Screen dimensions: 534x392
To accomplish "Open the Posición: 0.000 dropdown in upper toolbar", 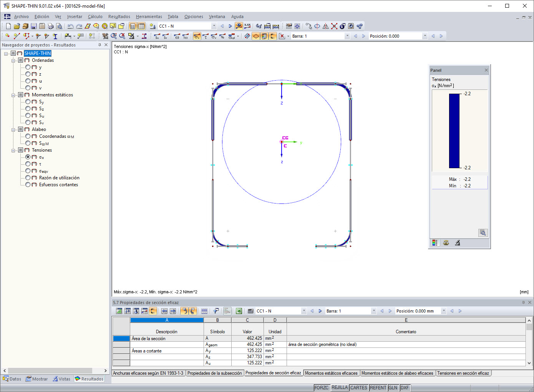I will point(425,36).
